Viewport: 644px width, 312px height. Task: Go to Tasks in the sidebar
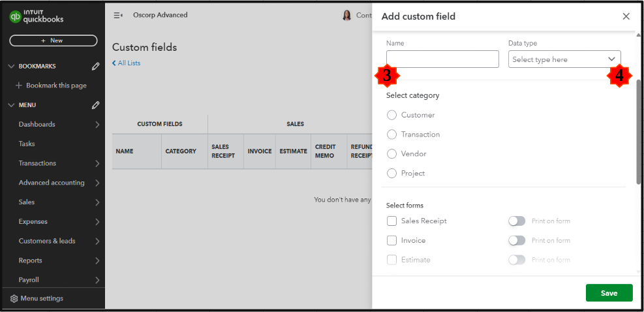click(x=27, y=144)
